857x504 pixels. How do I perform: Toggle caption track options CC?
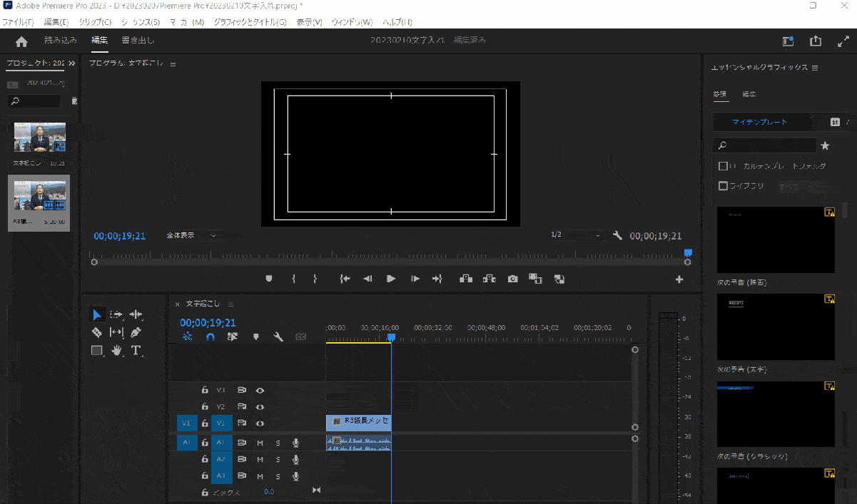point(301,336)
